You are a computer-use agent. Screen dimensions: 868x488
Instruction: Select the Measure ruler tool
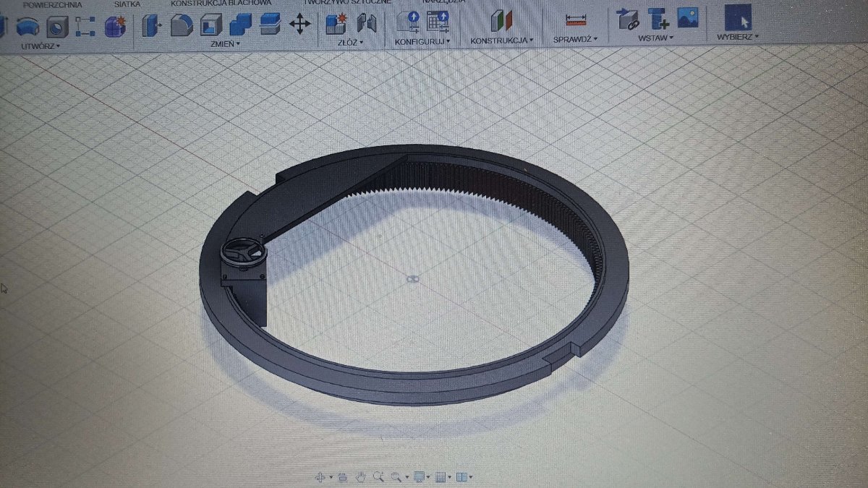coord(576,20)
